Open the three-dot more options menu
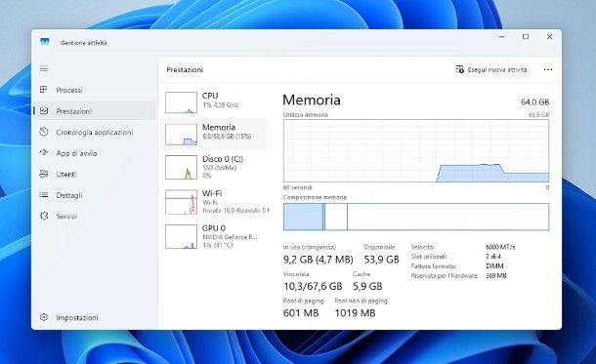Screen dimensions: 596x364 [x=548, y=70]
